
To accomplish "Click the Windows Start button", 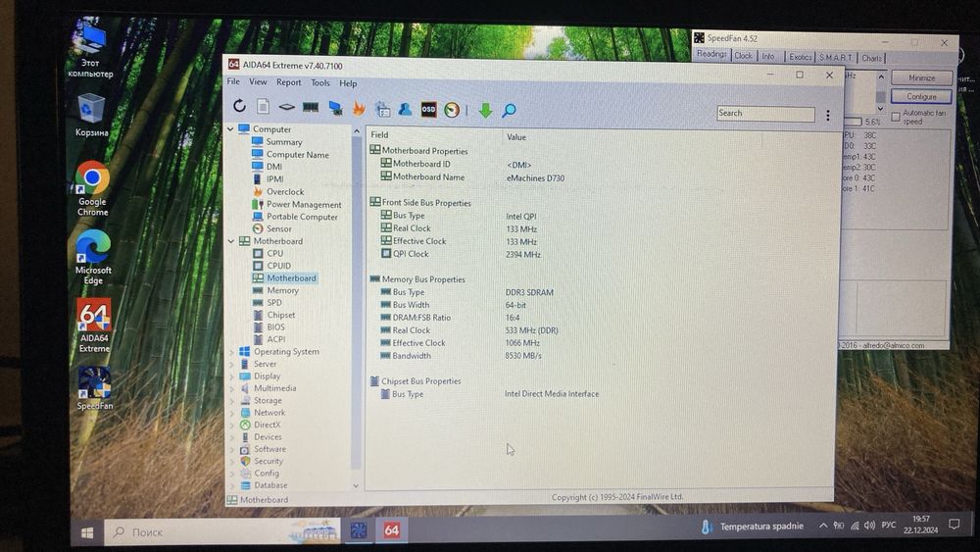I will point(87,532).
